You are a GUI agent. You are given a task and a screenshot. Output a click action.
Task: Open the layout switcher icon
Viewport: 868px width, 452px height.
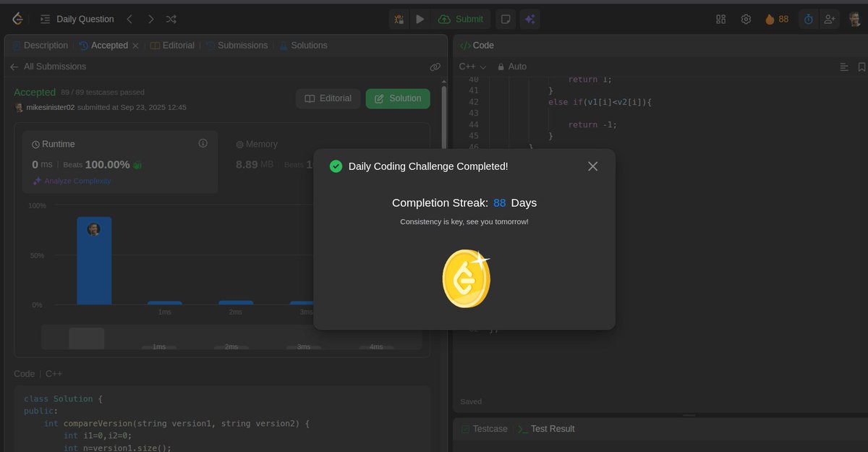[720, 20]
